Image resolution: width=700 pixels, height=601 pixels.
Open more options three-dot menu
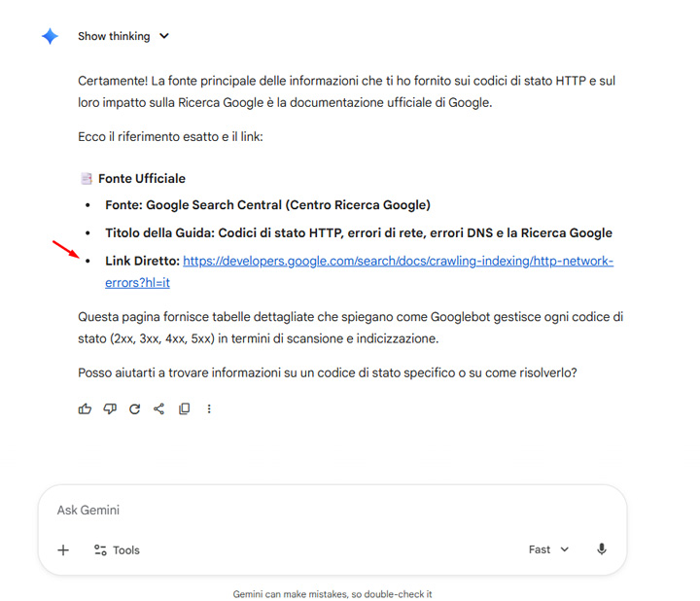[209, 409]
